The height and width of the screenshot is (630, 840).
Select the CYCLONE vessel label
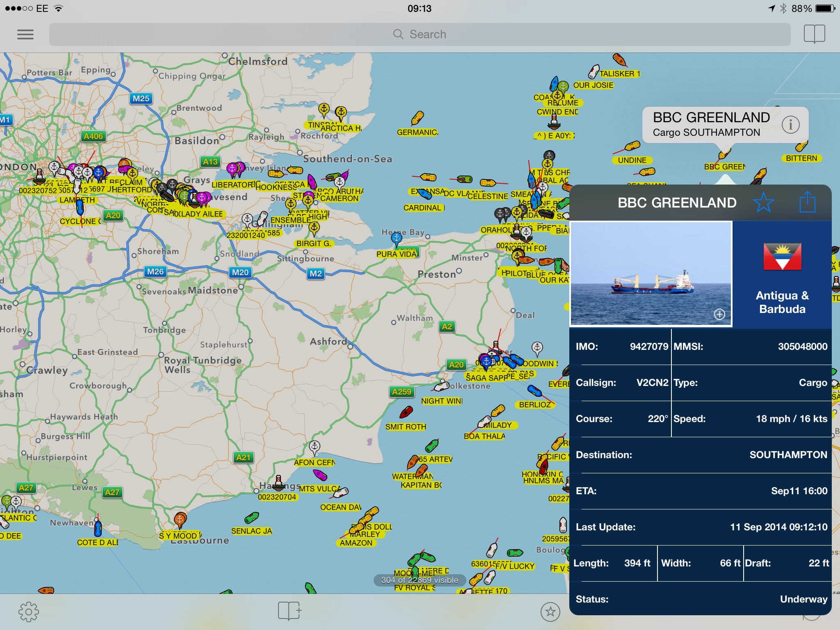pyautogui.click(x=80, y=221)
